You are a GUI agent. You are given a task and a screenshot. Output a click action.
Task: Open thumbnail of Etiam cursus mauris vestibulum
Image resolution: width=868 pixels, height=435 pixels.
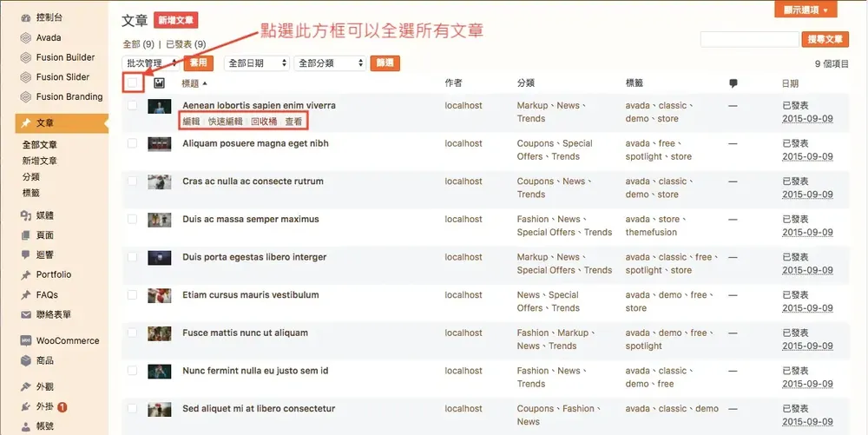[x=160, y=295]
